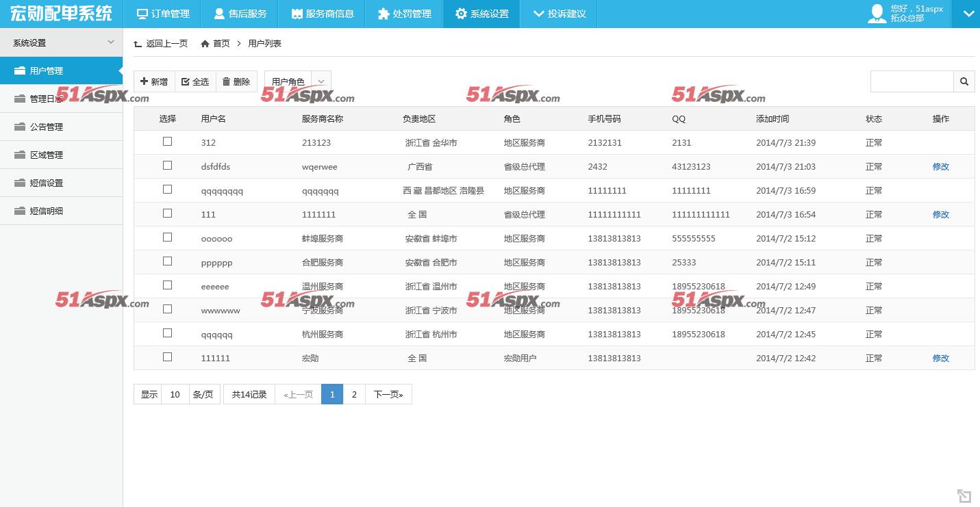Screen dimensions: 980x507
Task: Check the box for user wwwwww
Action: pyautogui.click(x=167, y=309)
